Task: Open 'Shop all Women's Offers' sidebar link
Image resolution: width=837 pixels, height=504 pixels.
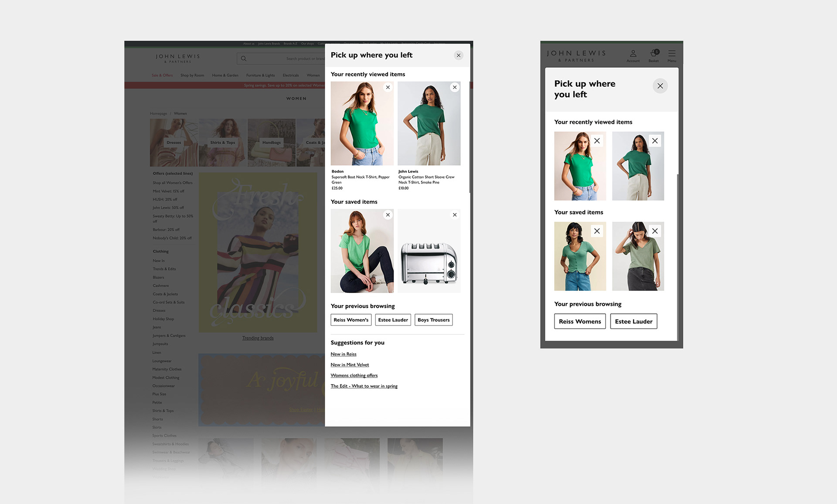Action: click(x=173, y=183)
